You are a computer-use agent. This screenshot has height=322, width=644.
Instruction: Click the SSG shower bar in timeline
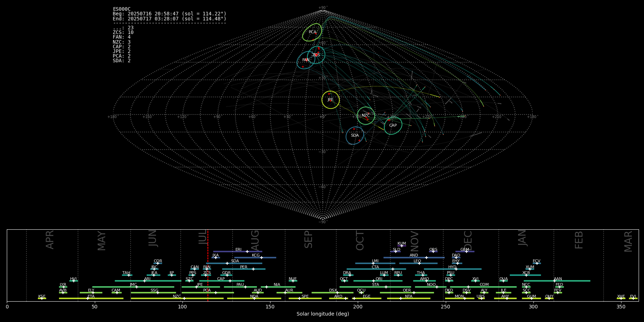[153, 293]
